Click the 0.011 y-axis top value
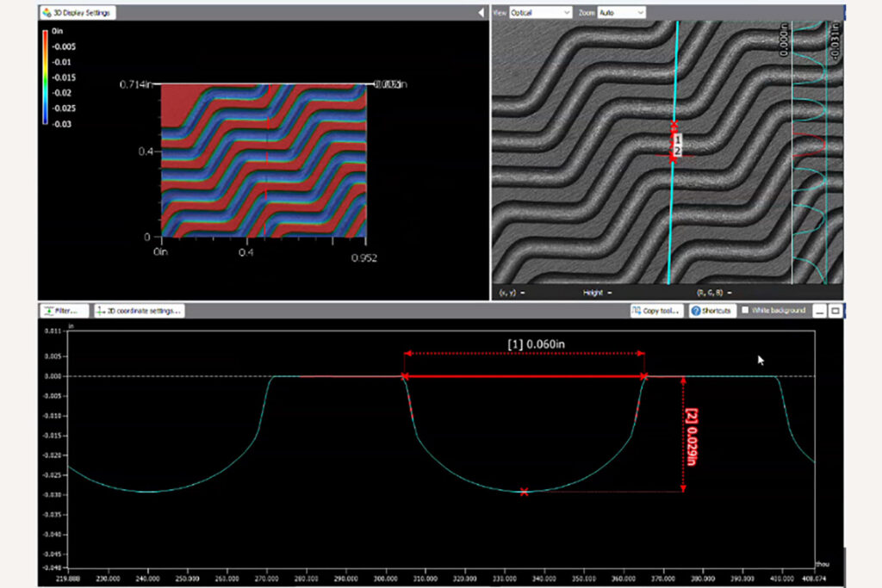This screenshot has width=882, height=588. [53, 331]
